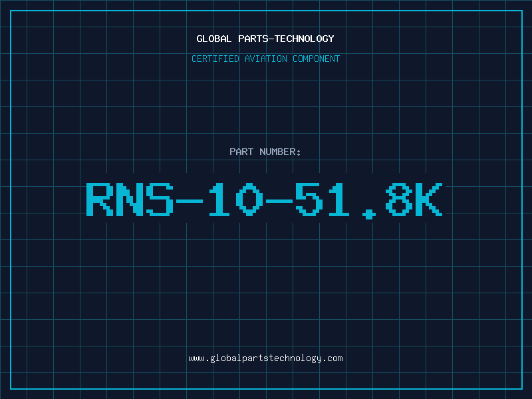This screenshot has width=532, height=399.
Task: Click the 8K suffix of the part number
Action: 414,199
